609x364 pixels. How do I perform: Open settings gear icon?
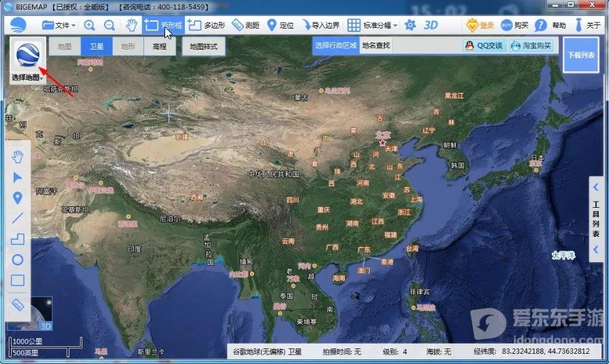coord(410,25)
